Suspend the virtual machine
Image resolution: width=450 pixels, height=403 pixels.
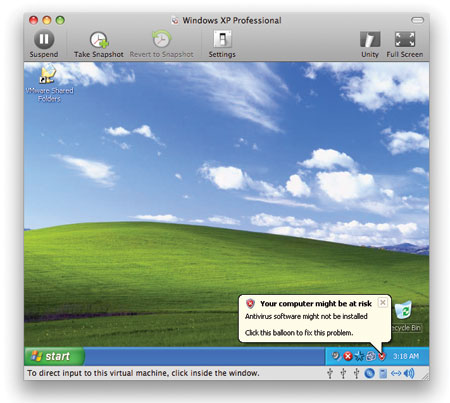[x=44, y=44]
